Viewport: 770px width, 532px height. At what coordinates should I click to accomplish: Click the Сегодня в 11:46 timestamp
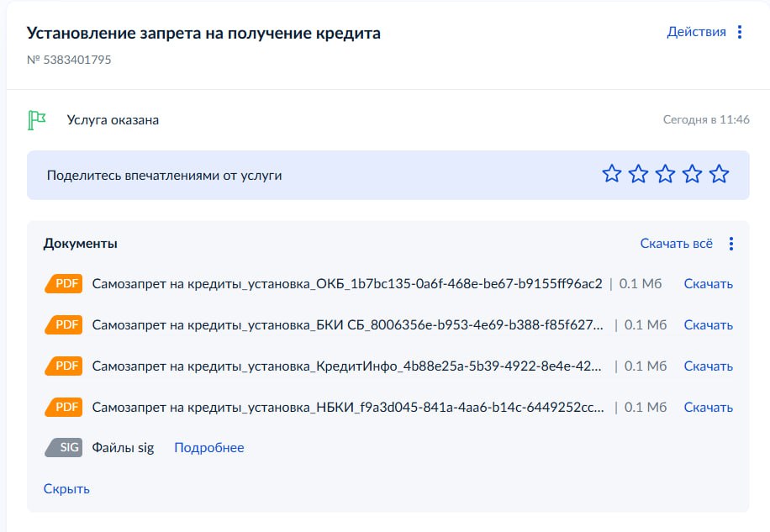point(706,119)
